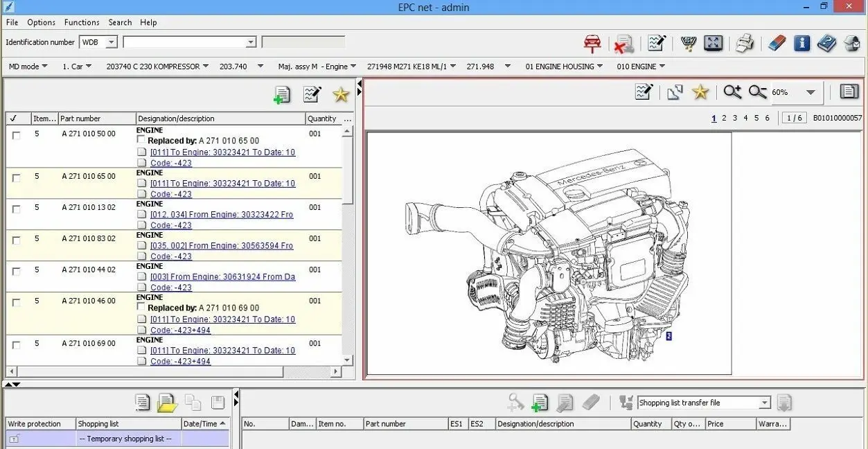Click the identification number input field

[x=184, y=42]
